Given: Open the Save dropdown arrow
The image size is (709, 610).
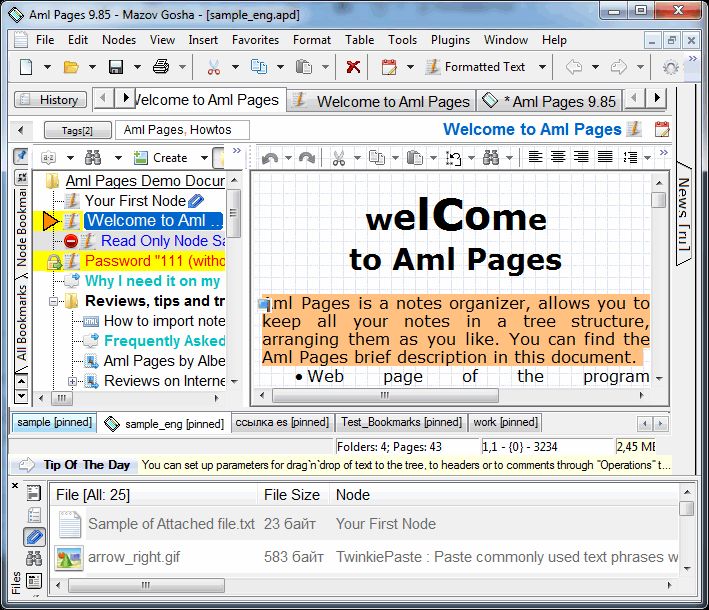Looking at the screenshot, I should tap(137, 67).
